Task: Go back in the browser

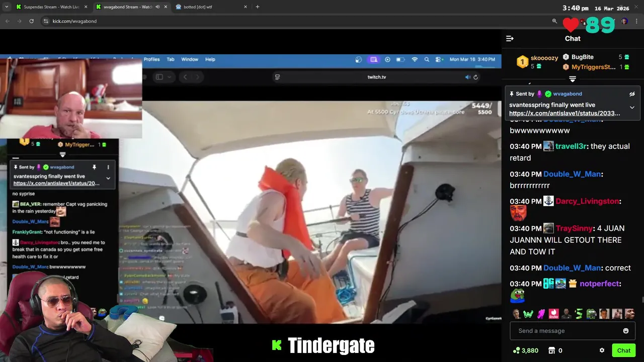Action: coord(8,21)
